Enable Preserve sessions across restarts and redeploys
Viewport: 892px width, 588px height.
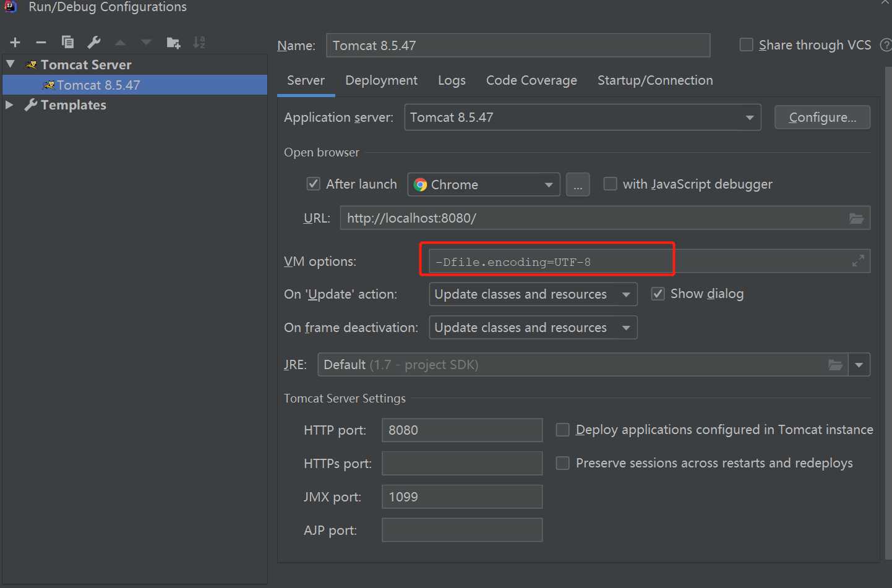[562, 463]
